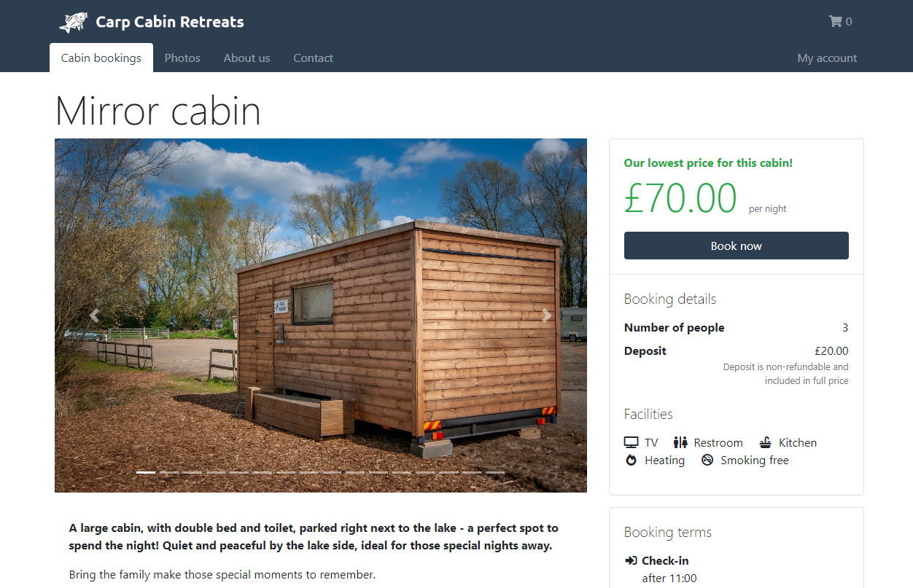Open My account link
Viewport: 913px width, 588px height.
827,58
